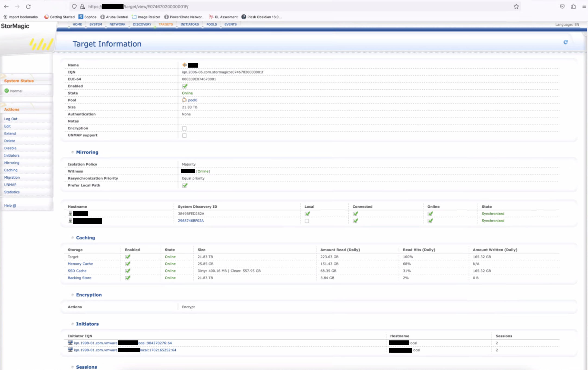
Task: Open the browser extensions puzzle icon
Action: 573,7
